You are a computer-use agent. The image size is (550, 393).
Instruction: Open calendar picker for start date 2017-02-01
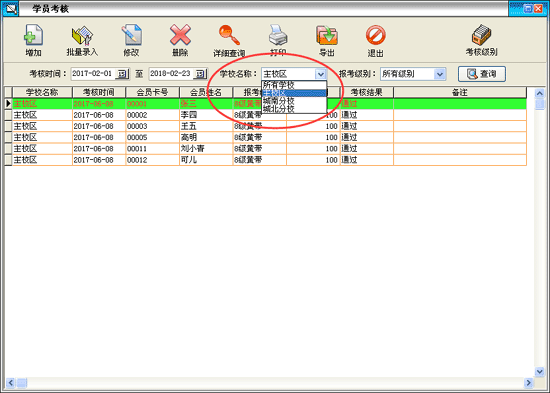[122, 74]
